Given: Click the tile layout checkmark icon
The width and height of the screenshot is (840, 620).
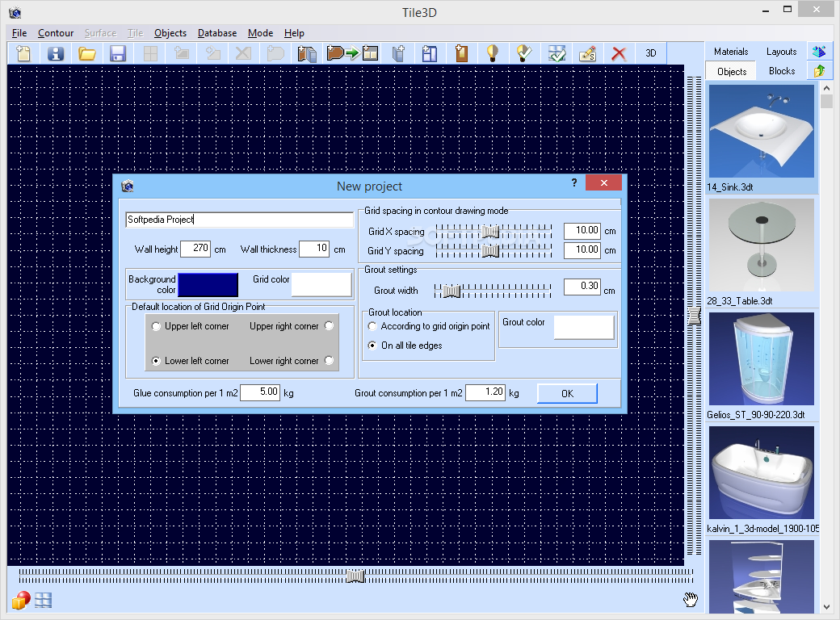Looking at the screenshot, I should coord(556,53).
